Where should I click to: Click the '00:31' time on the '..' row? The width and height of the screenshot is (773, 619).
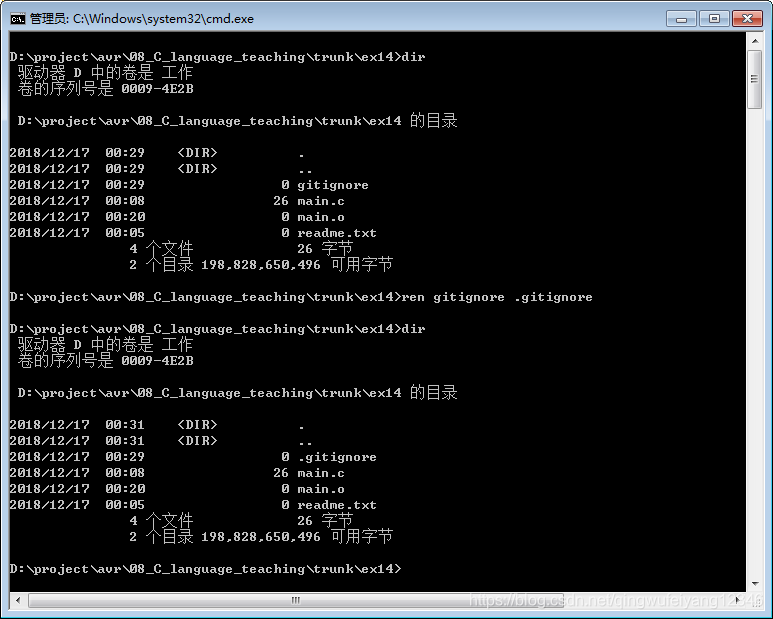pyautogui.click(x=125, y=441)
